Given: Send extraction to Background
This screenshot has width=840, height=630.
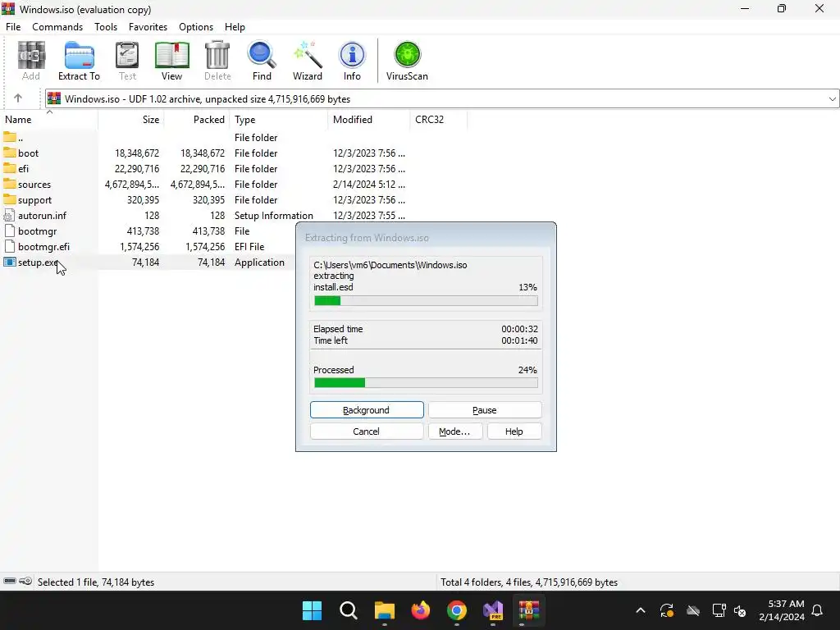Looking at the screenshot, I should [367, 410].
